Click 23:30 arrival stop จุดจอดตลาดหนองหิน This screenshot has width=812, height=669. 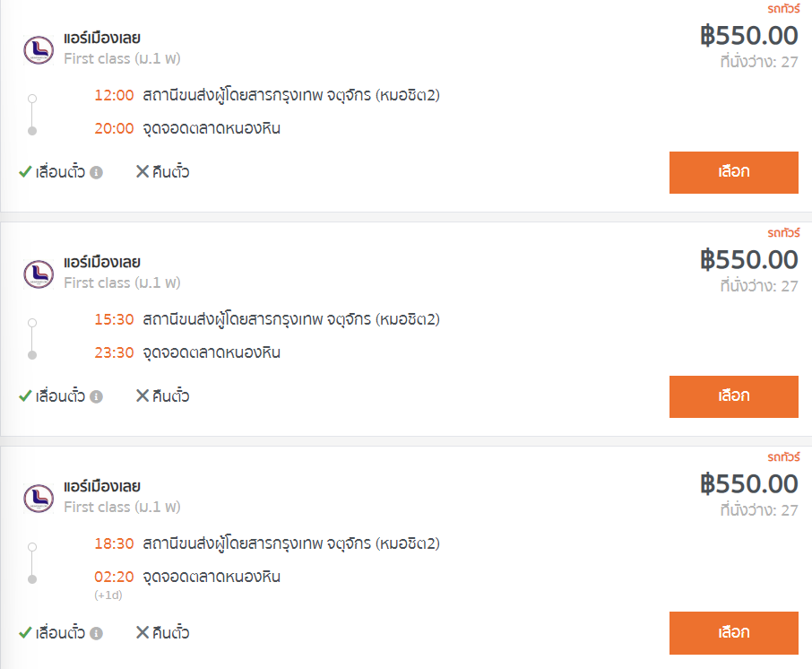pos(212,353)
